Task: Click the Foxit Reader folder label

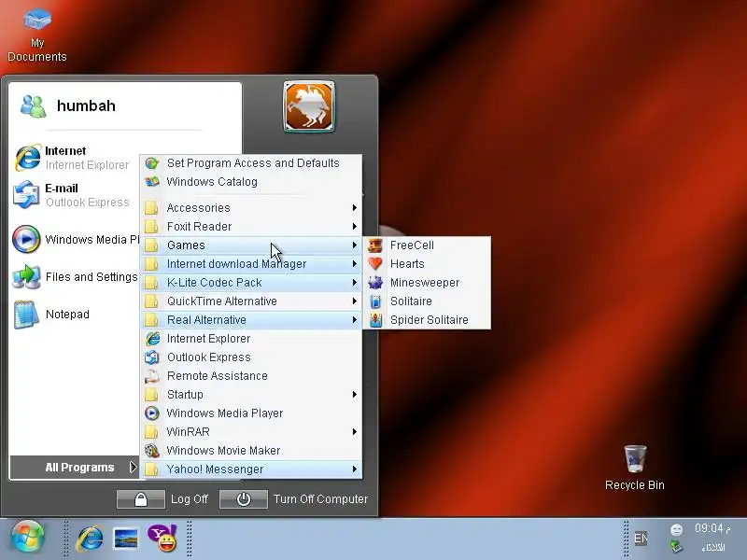Action: tap(199, 226)
